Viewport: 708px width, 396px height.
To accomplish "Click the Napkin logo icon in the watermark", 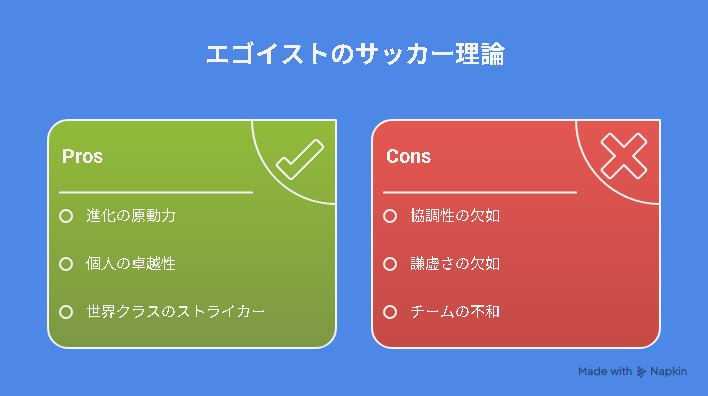I will tap(641, 372).
